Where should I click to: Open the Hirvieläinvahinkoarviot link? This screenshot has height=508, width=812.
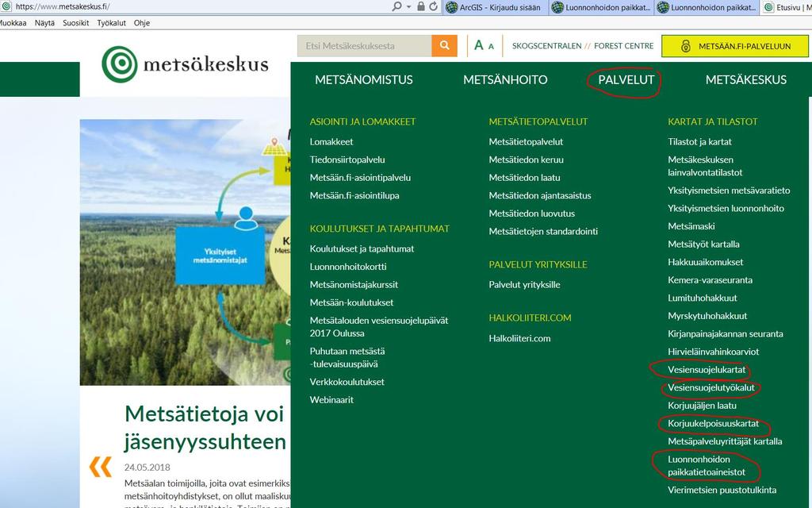click(x=713, y=352)
